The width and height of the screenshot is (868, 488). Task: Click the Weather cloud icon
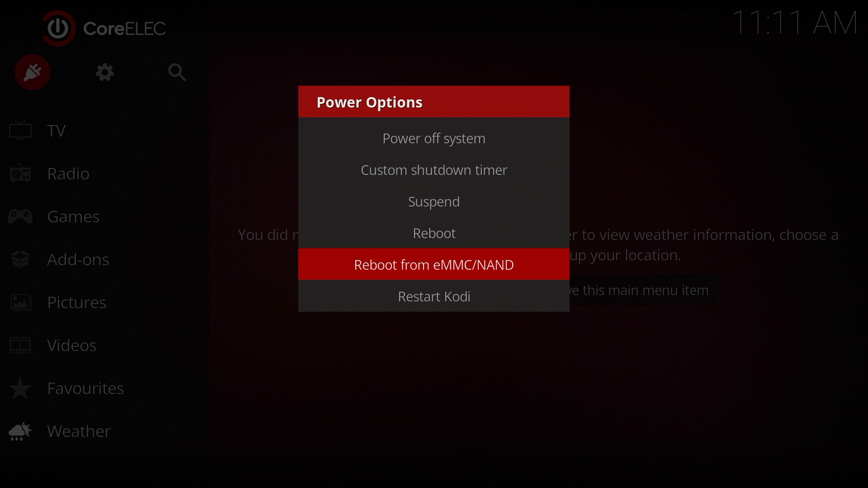[20, 430]
